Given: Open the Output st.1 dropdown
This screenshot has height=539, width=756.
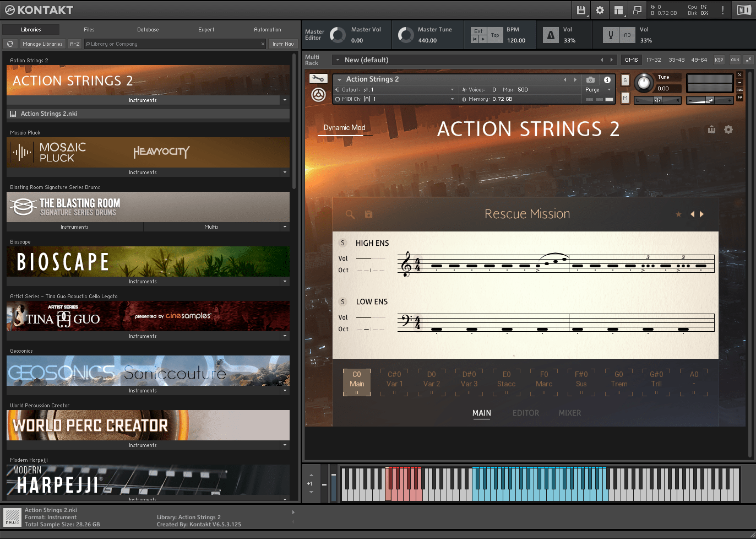Looking at the screenshot, I should click(395, 89).
